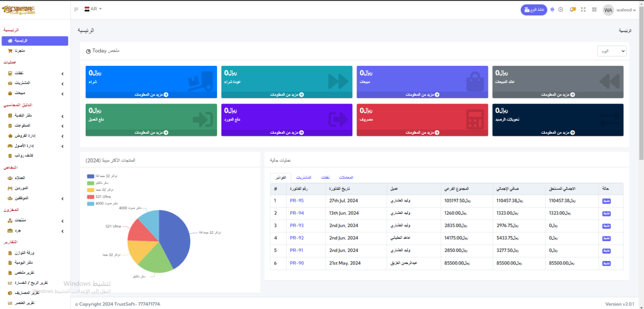
Task: Switch to the المعاملات tab
Action: click(x=346, y=177)
